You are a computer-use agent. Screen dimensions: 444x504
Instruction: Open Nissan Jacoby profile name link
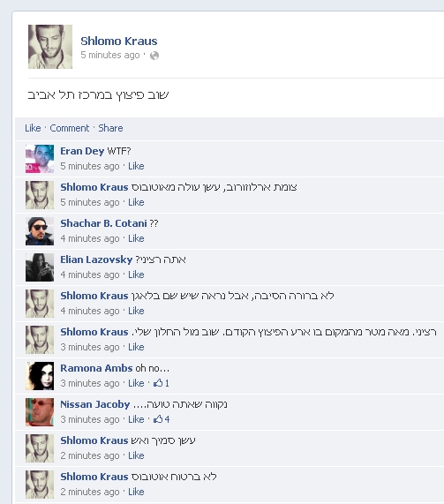tap(95, 404)
